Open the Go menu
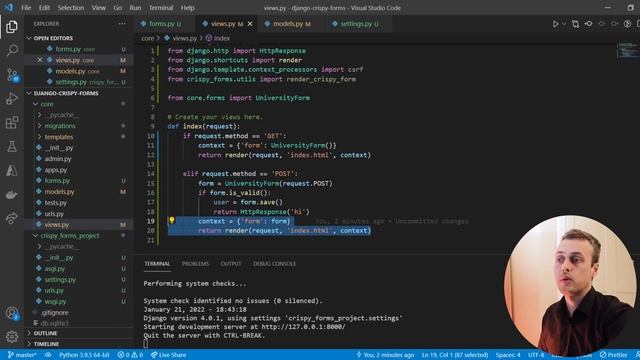The image size is (640, 360). coord(118,8)
